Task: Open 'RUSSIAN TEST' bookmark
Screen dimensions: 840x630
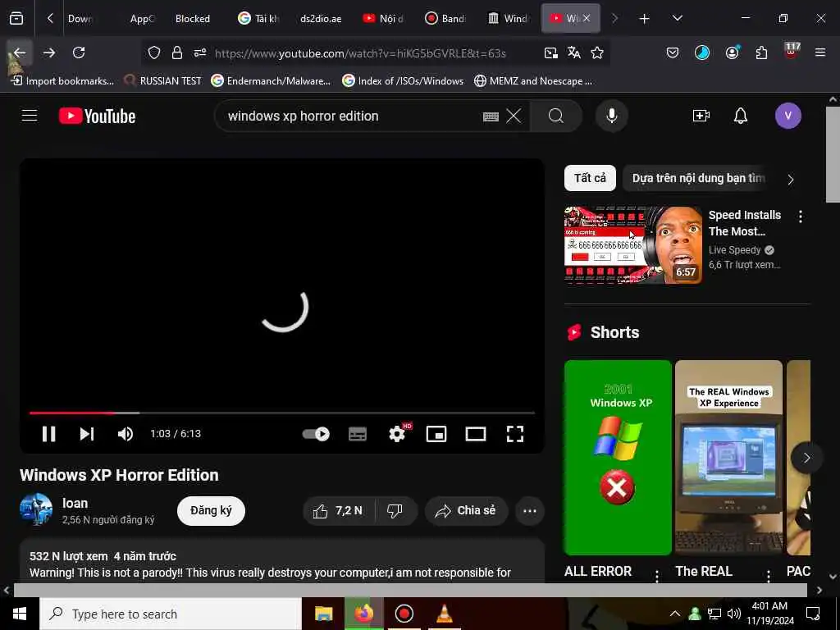Action: [x=163, y=81]
